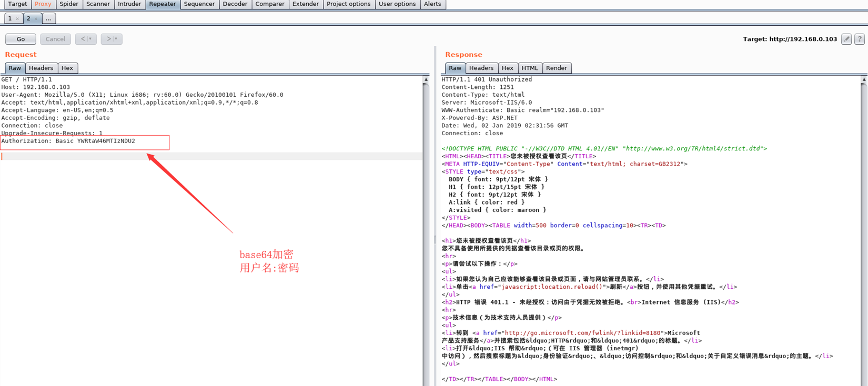
Task: Click the Content-Length: 1251 response line
Action: [478, 87]
